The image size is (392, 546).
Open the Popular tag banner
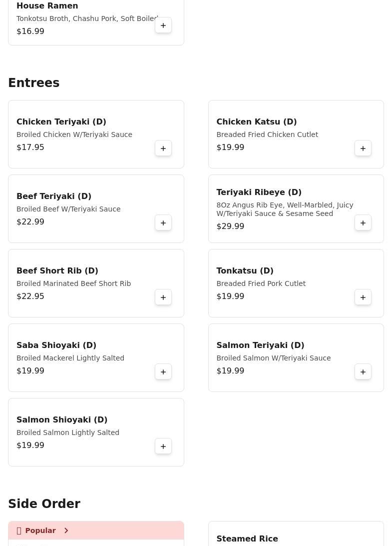point(40,530)
